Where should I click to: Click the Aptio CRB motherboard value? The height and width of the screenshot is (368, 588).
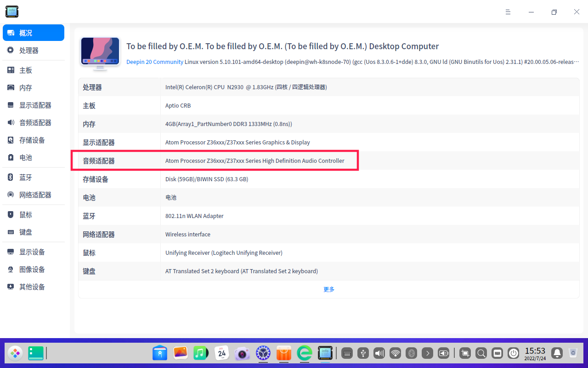178,105
